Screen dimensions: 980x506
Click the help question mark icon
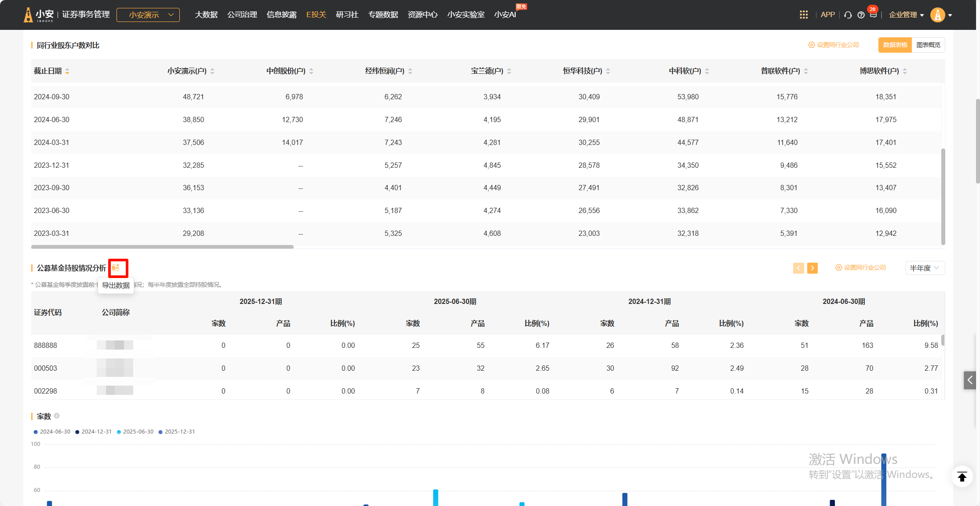tap(861, 15)
